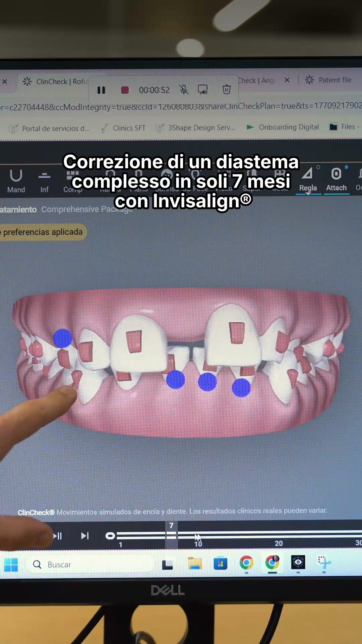Jump to the initial stage oval marker
This screenshot has height=644, width=362.
pyautogui.click(x=110, y=536)
